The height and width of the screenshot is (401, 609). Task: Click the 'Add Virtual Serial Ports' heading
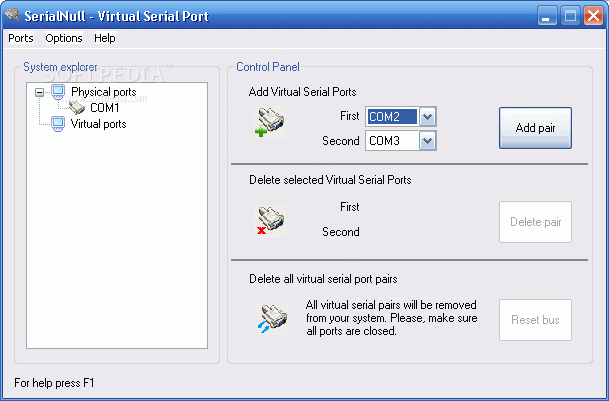[x=303, y=92]
